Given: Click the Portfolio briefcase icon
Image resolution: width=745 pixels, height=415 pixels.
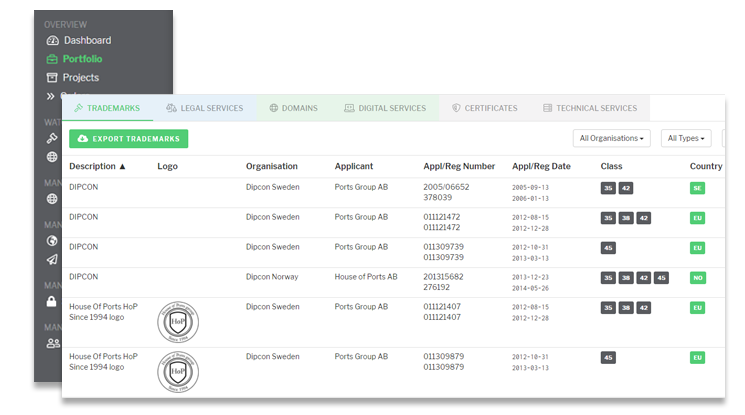Looking at the screenshot, I should pyautogui.click(x=52, y=59).
